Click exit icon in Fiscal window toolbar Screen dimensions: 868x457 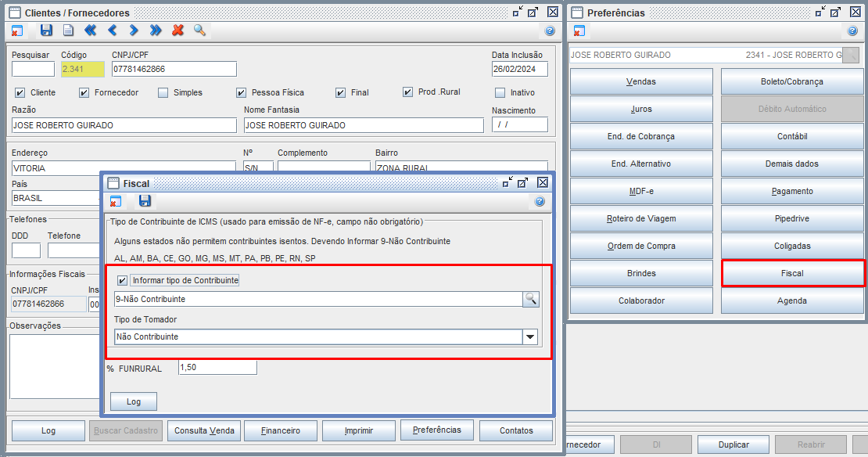tap(116, 202)
